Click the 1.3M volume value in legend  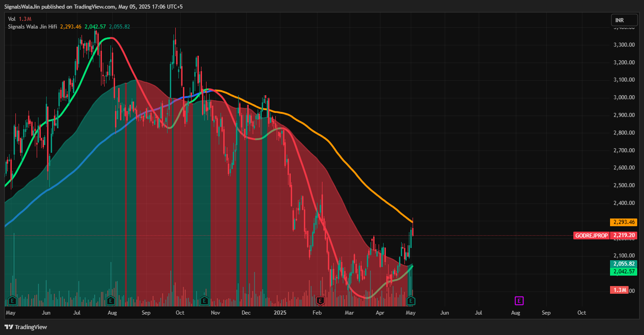point(25,19)
